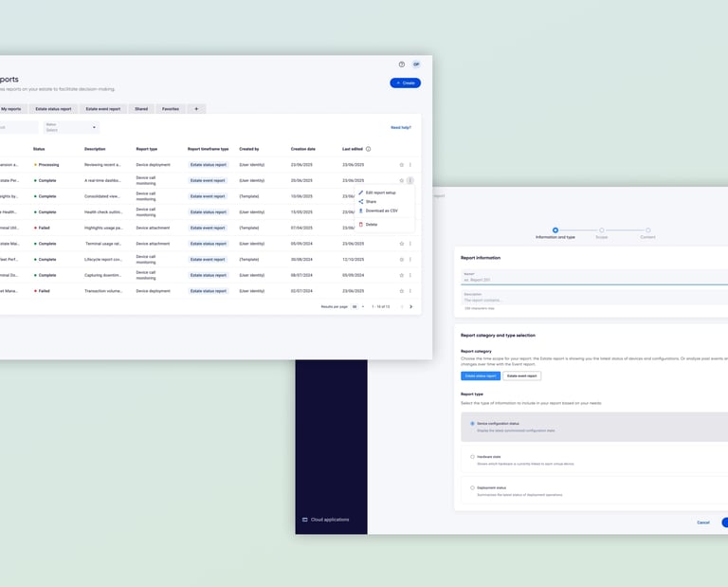Switch to Shared tab

[141, 109]
